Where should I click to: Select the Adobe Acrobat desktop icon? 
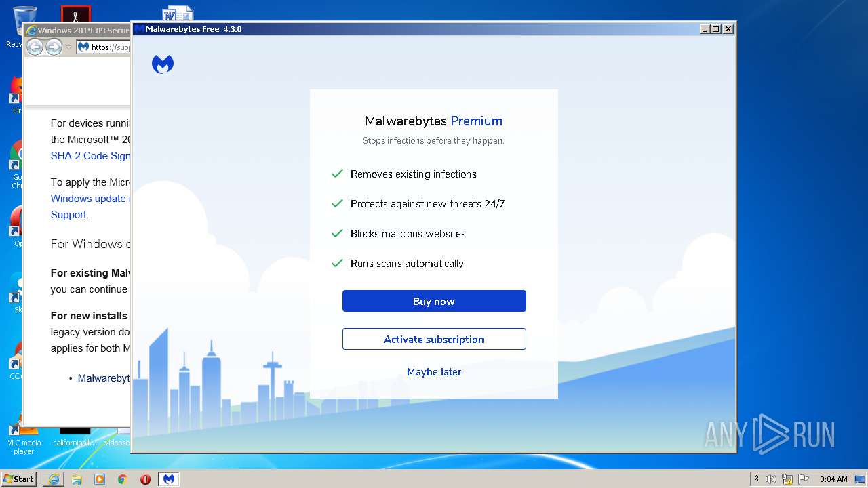point(76,14)
